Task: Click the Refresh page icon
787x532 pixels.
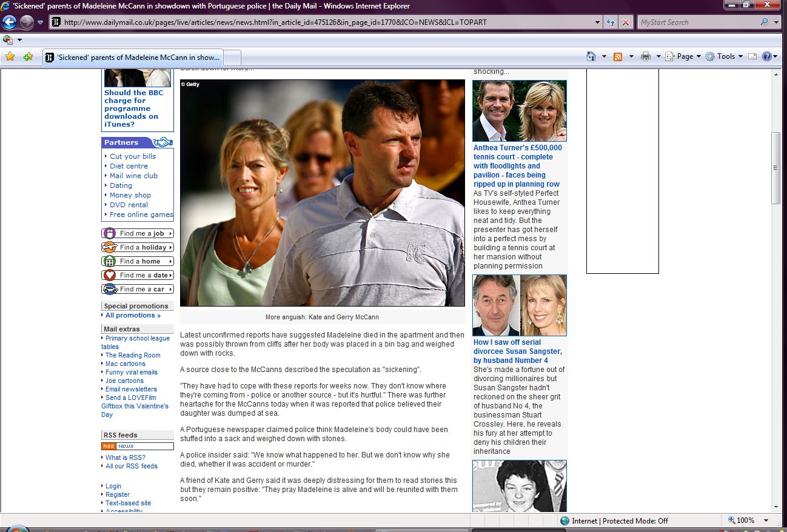Action: (x=611, y=22)
